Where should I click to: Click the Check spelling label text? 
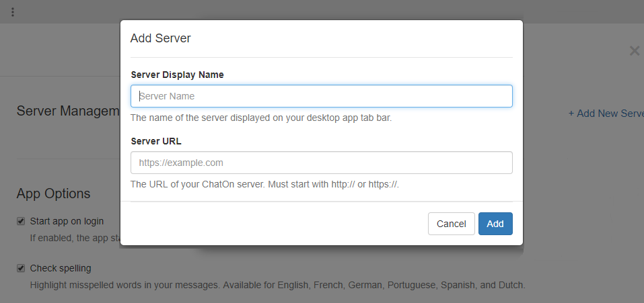pos(61,269)
